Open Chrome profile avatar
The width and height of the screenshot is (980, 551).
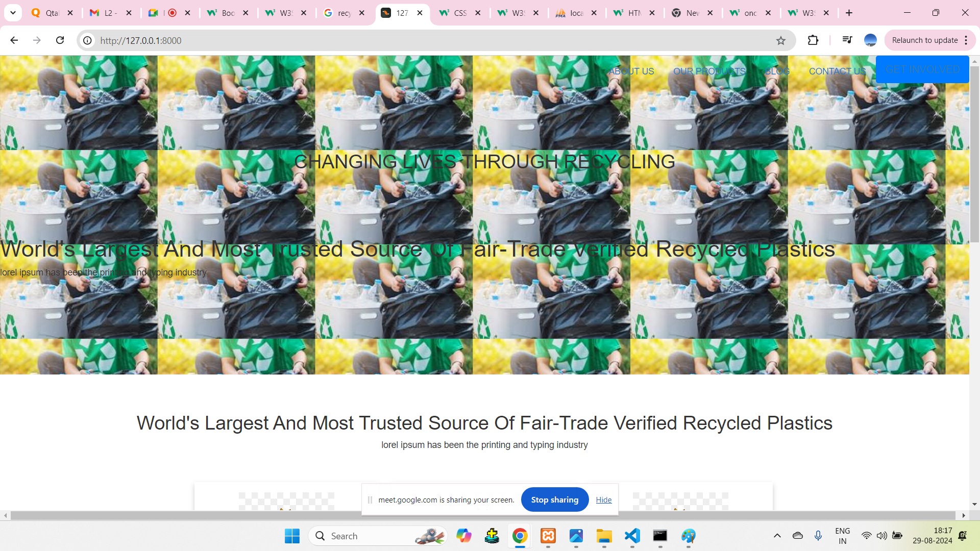870,40
